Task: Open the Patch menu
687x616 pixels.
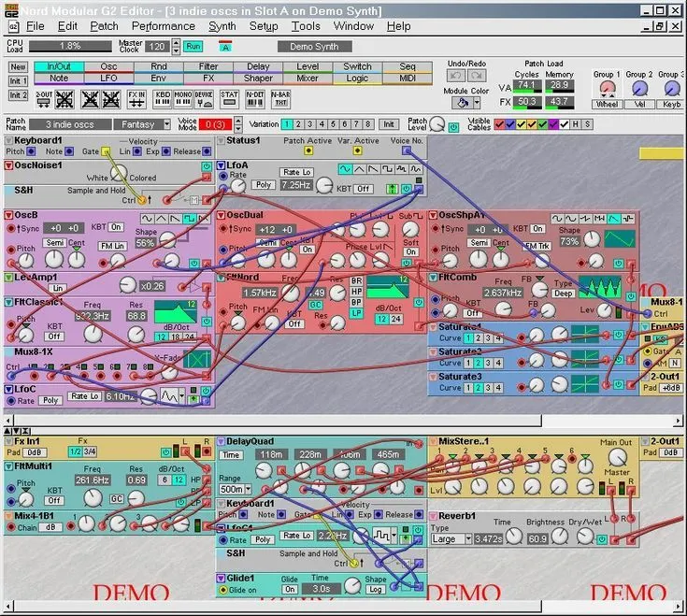Action: [x=105, y=26]
